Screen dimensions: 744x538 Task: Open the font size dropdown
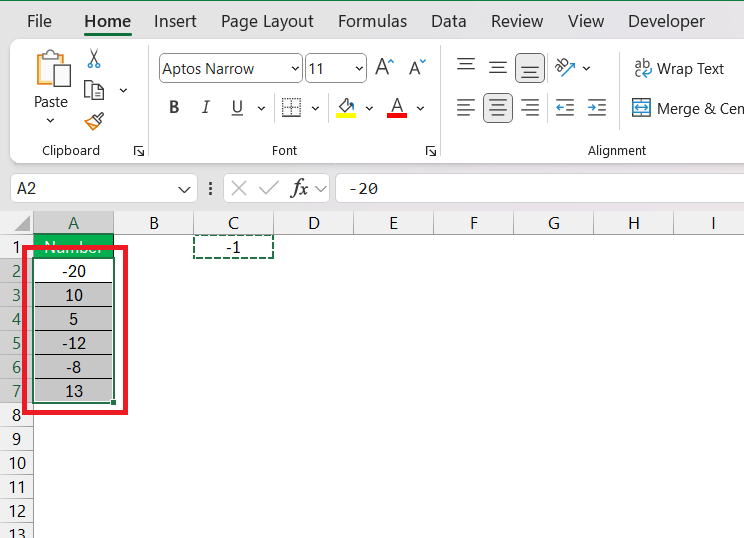359,68
